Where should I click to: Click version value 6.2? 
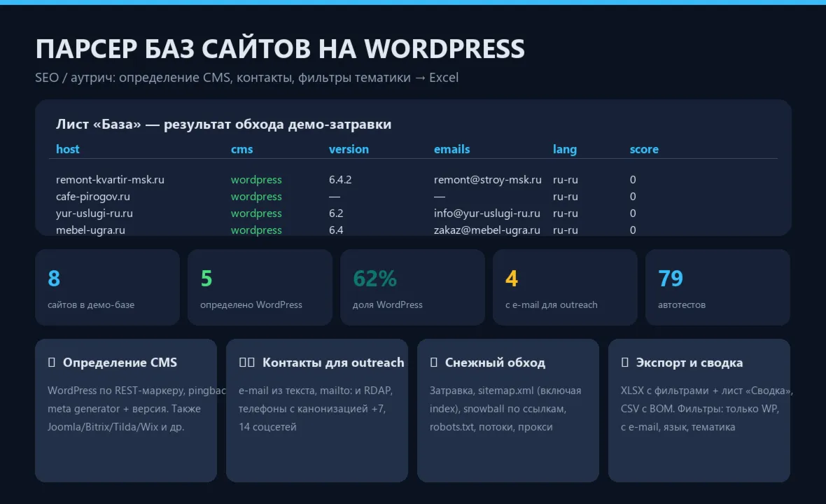click(336, 213)
